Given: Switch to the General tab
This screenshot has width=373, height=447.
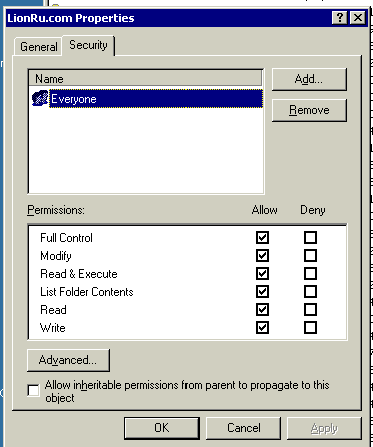Looking at the screenshot, I should tap(38, 47).
